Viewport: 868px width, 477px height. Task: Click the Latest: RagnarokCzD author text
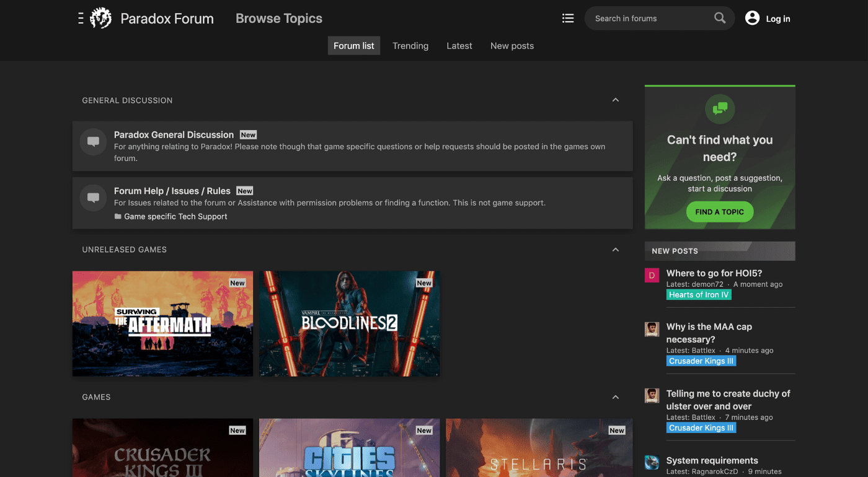click(x=702, y=471)
